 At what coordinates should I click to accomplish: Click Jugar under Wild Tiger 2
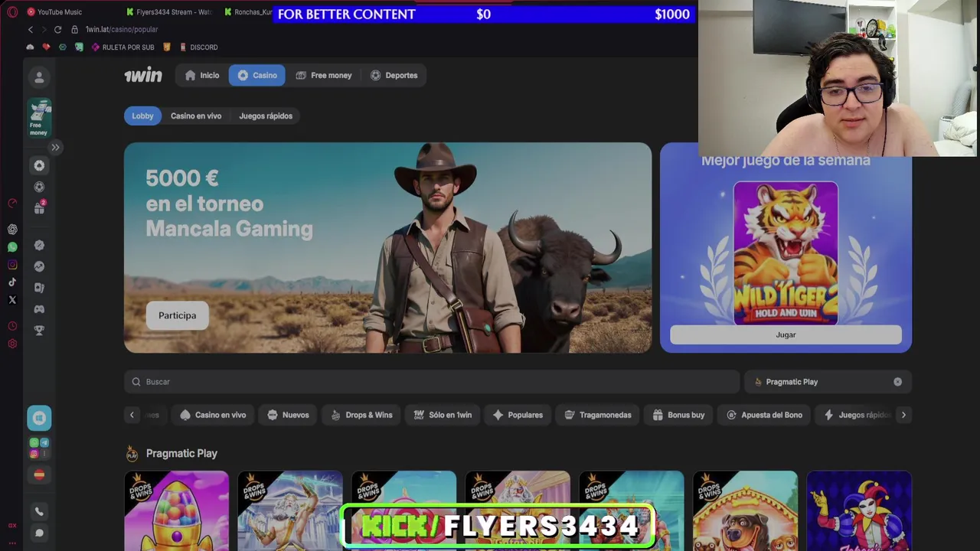point(786,334)
